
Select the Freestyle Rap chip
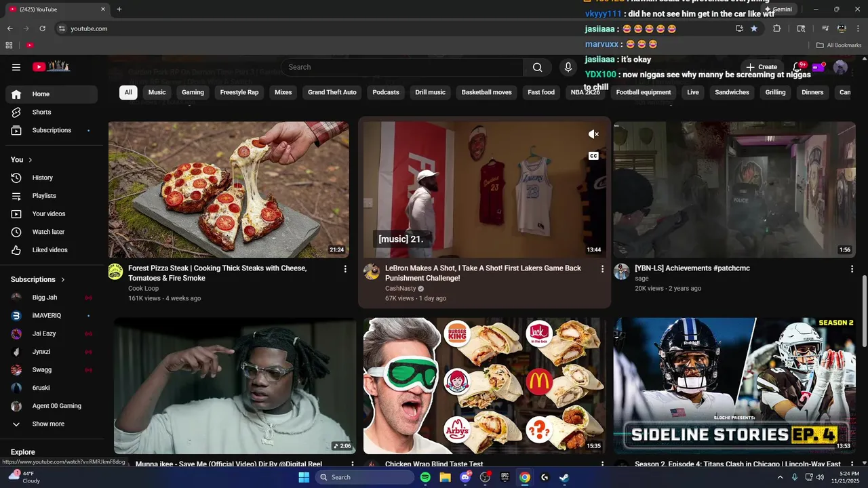239,92
